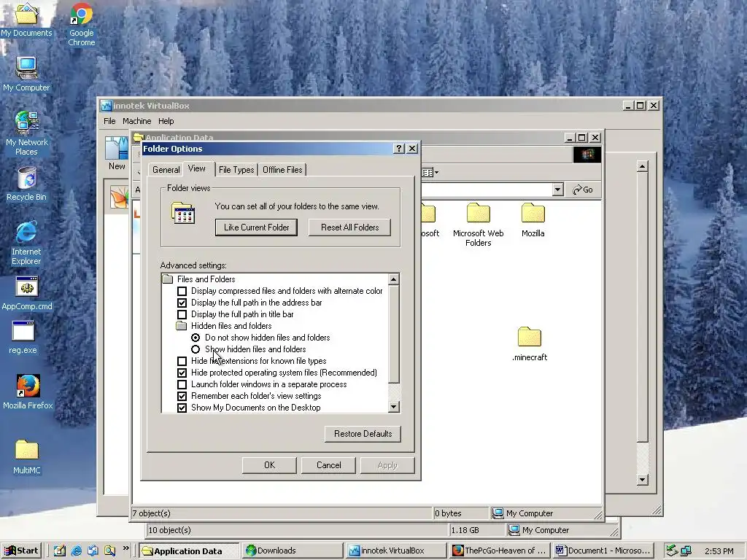The image size is (747, 560).
Task: Open the MultiMC desktop folder
Action: coord(27,457)
